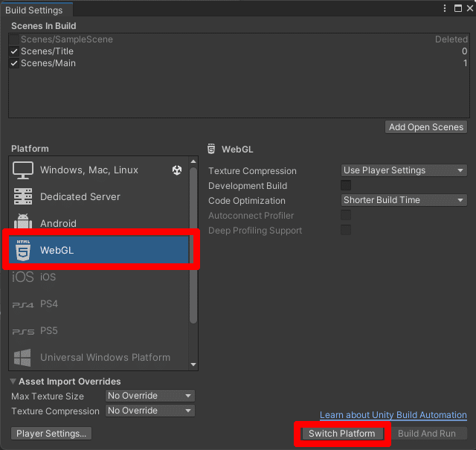Open Player Settings
Screen dimensions: 476x450
(51, 434)
